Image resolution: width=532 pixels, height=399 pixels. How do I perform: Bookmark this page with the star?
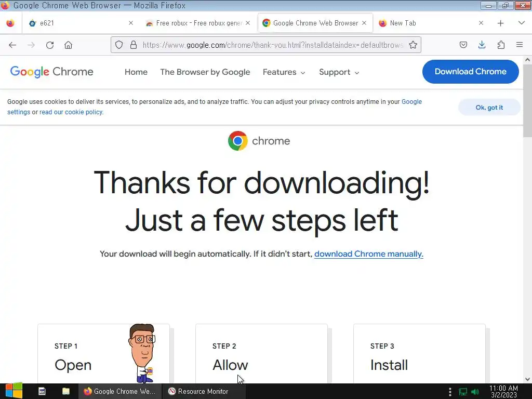click(413, 45)
